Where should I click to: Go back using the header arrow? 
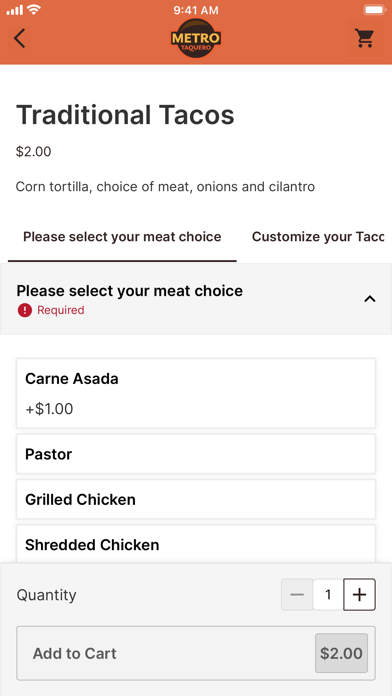[20, 38]
